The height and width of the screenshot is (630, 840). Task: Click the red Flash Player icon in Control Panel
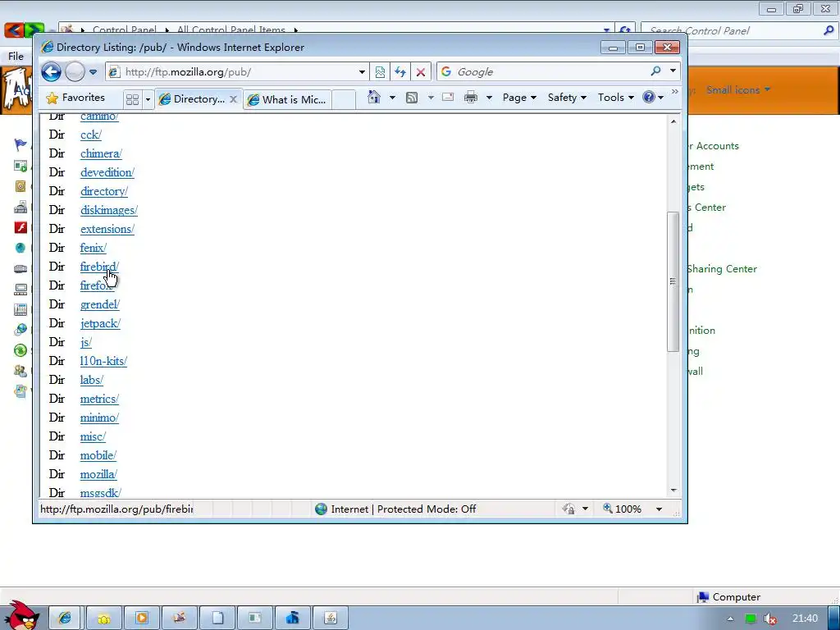tap(21, 227)
